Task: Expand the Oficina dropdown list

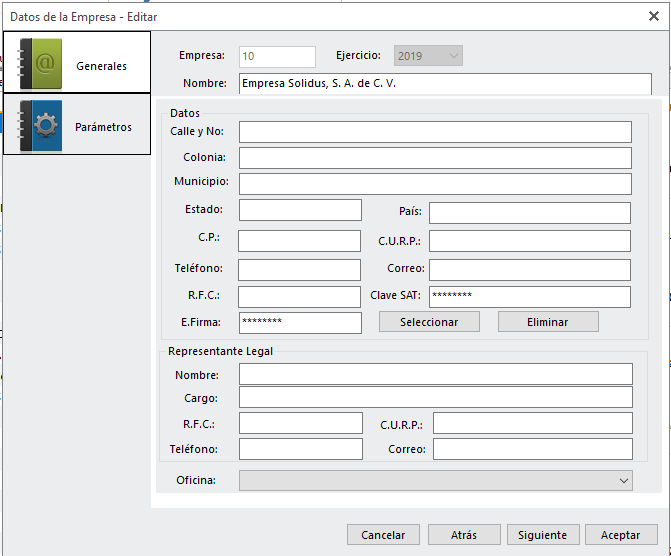Action: click(435, 481)
